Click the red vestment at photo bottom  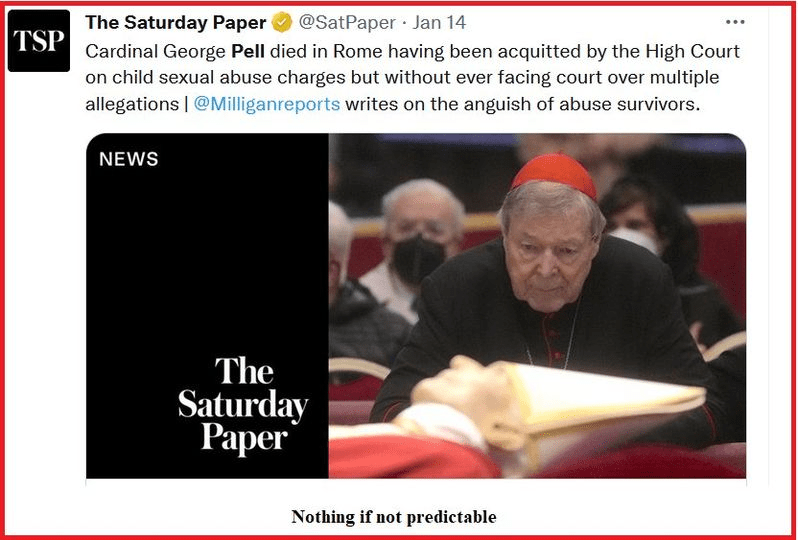(x=412, y=457)
